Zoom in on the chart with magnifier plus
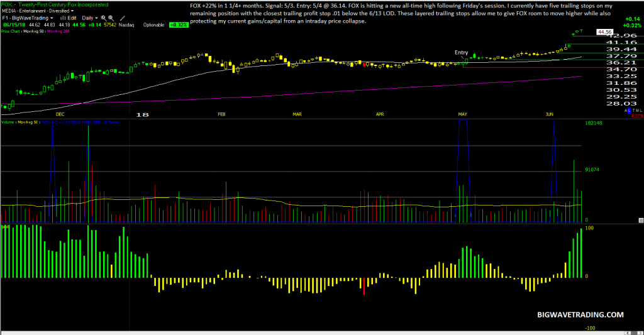 (x=104, y=18)
